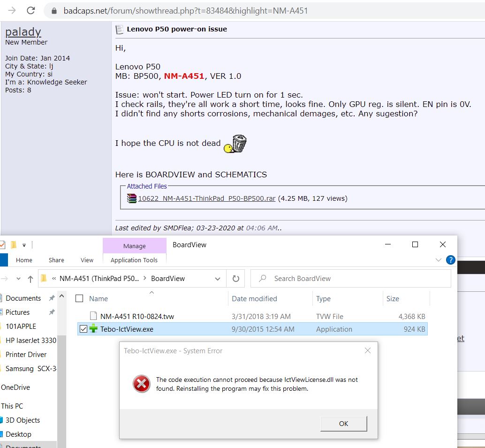Download the 10622_NM-A451 ThinkPad P50 rar attachment

point(207,198)
